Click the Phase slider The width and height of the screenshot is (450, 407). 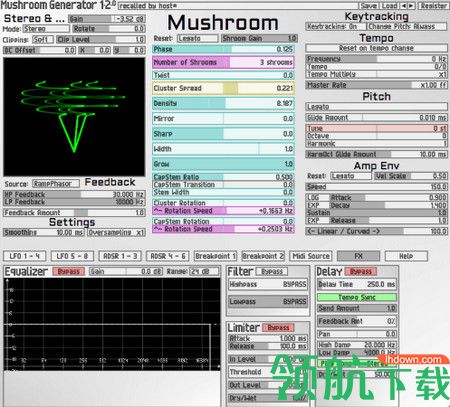pyautogui.click(x=223, y=49)
